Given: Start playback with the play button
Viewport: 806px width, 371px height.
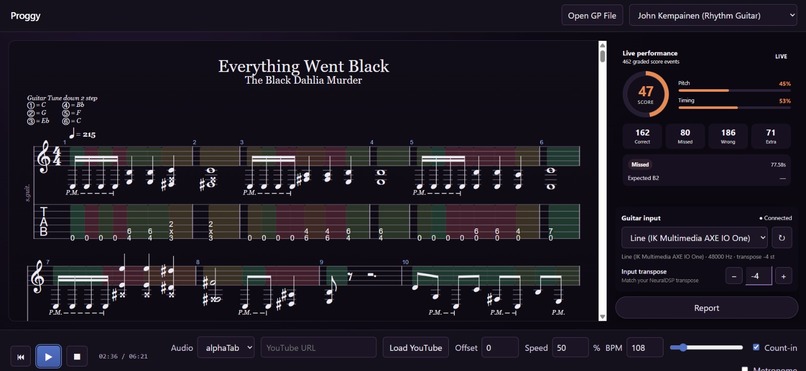Looking at the screenshot, I should (x=48, y=357).
